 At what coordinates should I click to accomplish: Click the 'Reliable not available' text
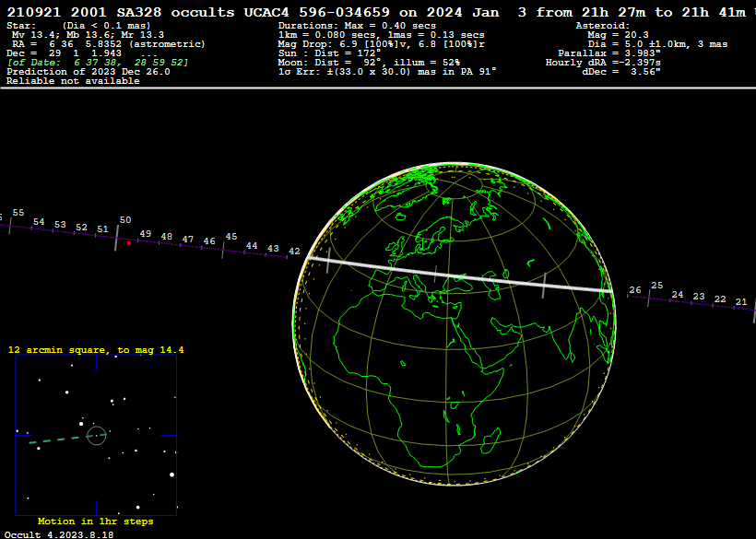click(x=73, y=81)
